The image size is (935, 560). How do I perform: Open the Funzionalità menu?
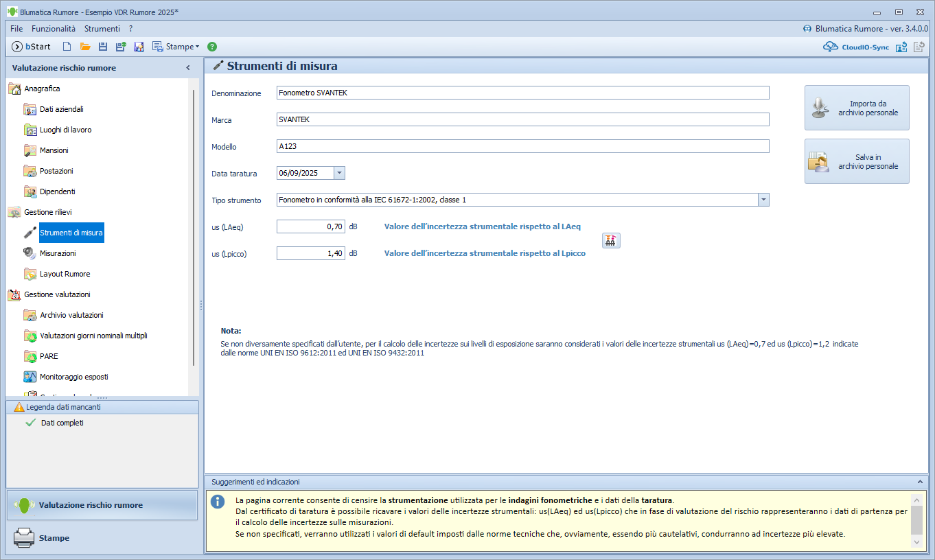point(54,29)
